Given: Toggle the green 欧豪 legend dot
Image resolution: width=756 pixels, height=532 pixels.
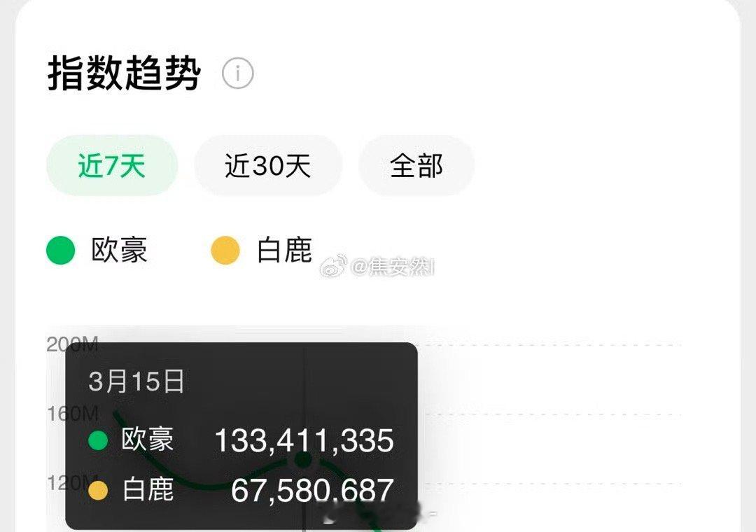Looking at the screenshot, I should point(61,251).
